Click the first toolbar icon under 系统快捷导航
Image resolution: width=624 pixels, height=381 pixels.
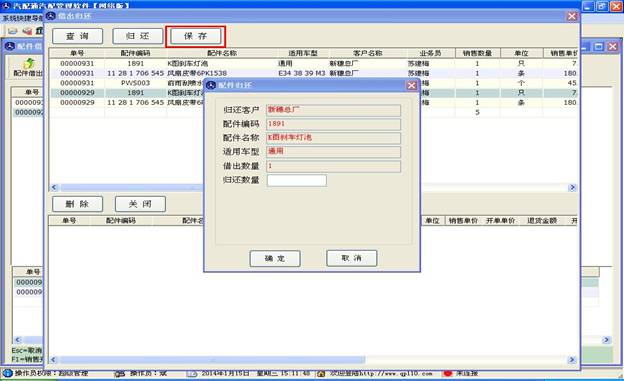(x=13, y=31)
